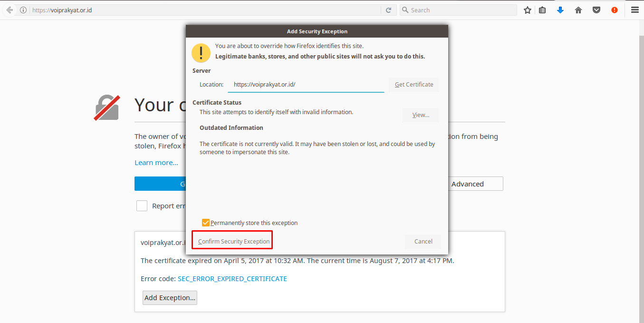The height and width of the screenshot is (323, 644).
Task: Bookmark this page with star icon
Action: click(x=527, y=10)
